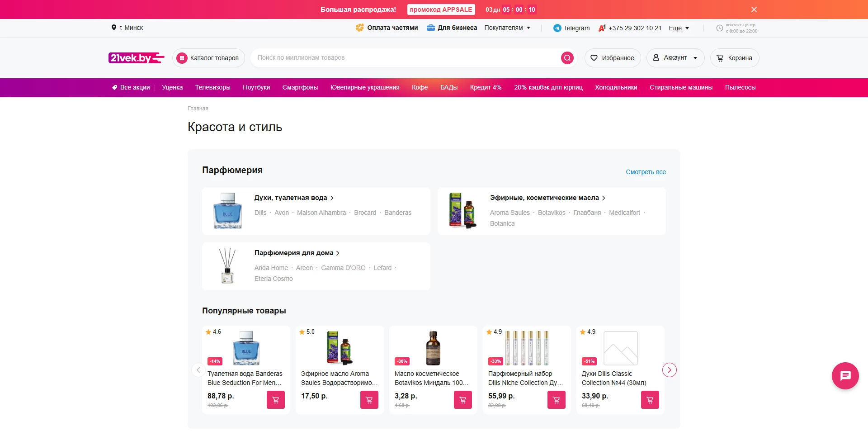This screenshot has width=868, height=431.
Task: Open the live chat bubble
Action: 845,376
